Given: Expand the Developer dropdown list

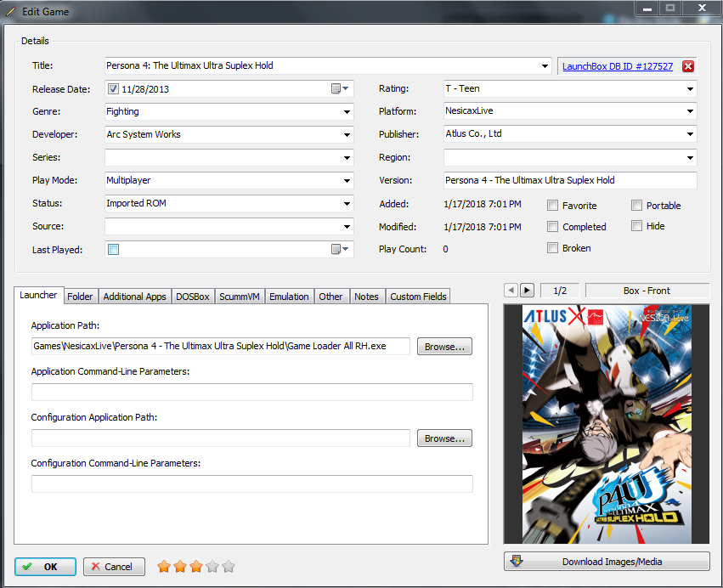Looking at the screenshot, I should click(347, 134).
